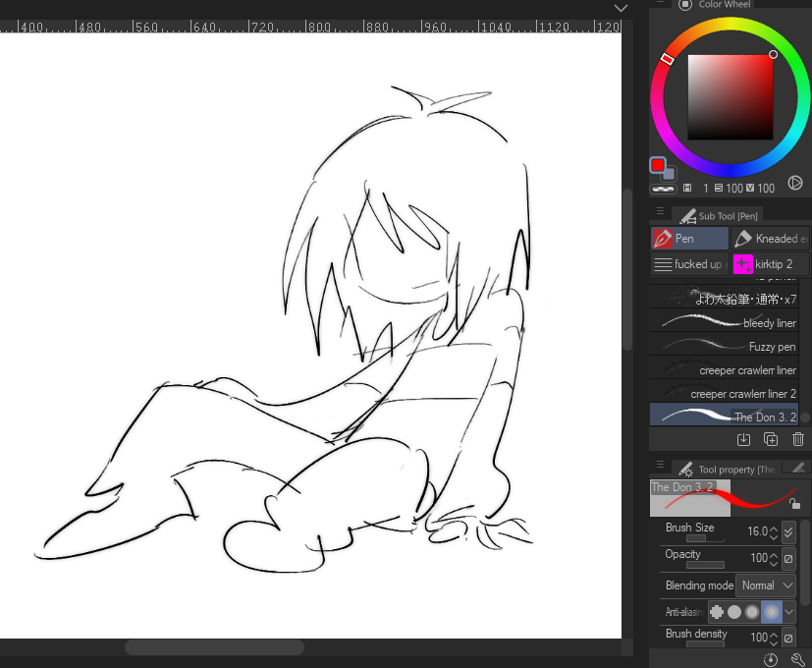This screenshot has height=668, width=812.
Task: Select weak anti-aliasing option
Action: click(734, 612)
